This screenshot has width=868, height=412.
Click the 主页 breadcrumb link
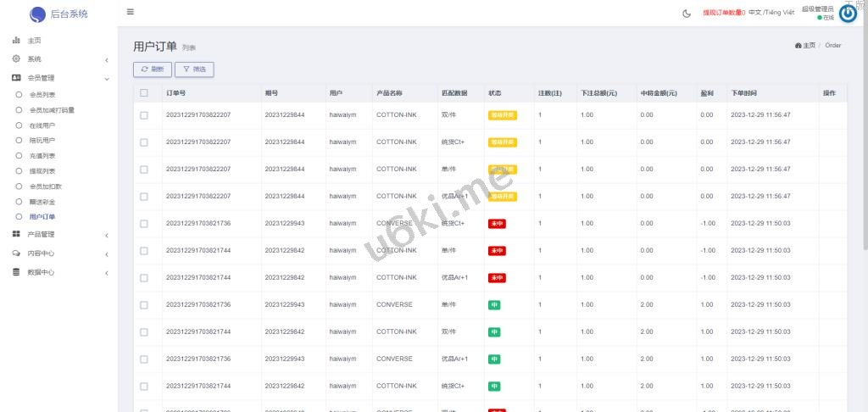[805, 45]
